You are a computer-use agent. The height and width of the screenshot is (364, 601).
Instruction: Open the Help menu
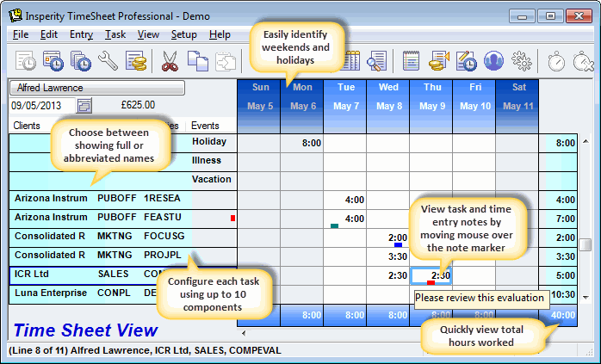(x=220, y=34)
